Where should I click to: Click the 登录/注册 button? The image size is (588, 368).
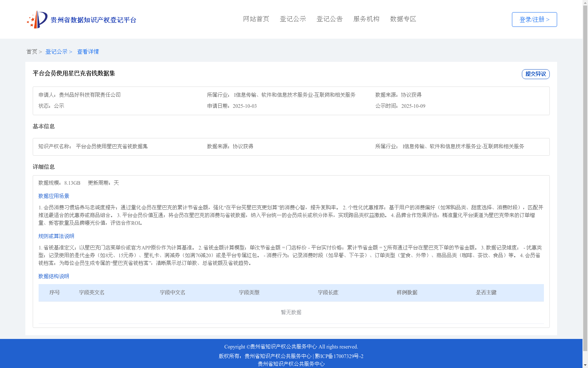[534, 20]
